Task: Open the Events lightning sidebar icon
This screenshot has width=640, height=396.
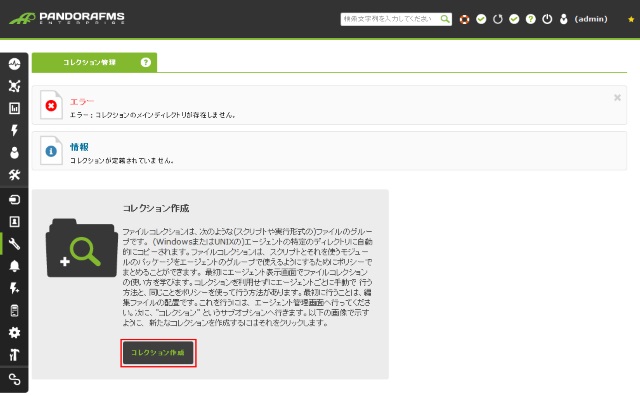Action: tap(14, 130)
